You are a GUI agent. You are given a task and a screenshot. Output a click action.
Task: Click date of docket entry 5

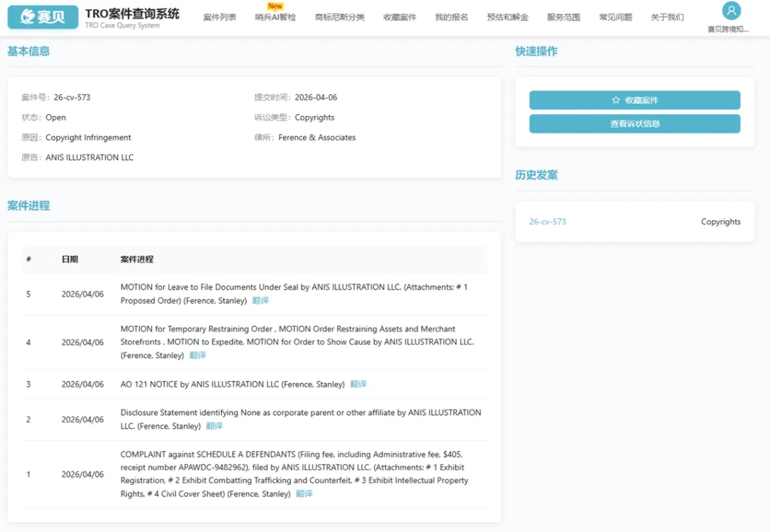tap(83, 294)
